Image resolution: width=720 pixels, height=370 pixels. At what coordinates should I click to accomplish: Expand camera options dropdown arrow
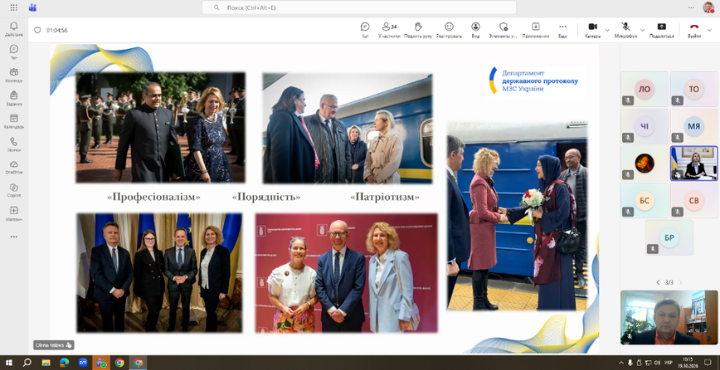(608, 30)
